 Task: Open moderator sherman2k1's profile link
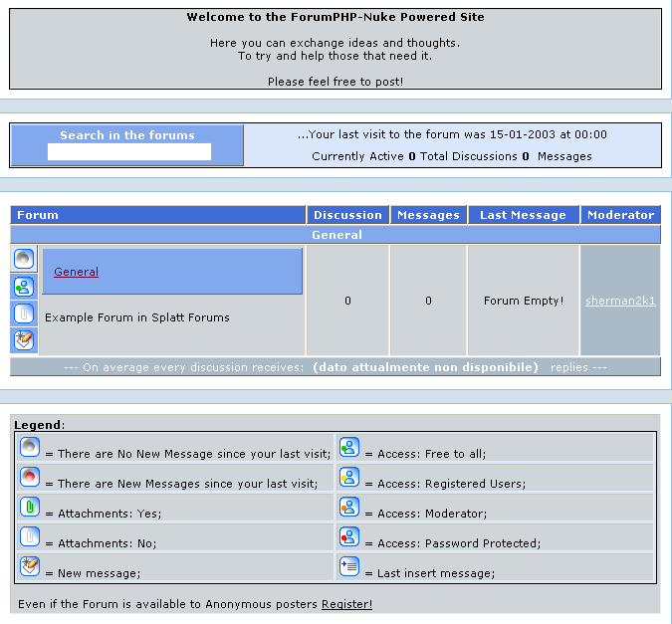coord(620,301)
